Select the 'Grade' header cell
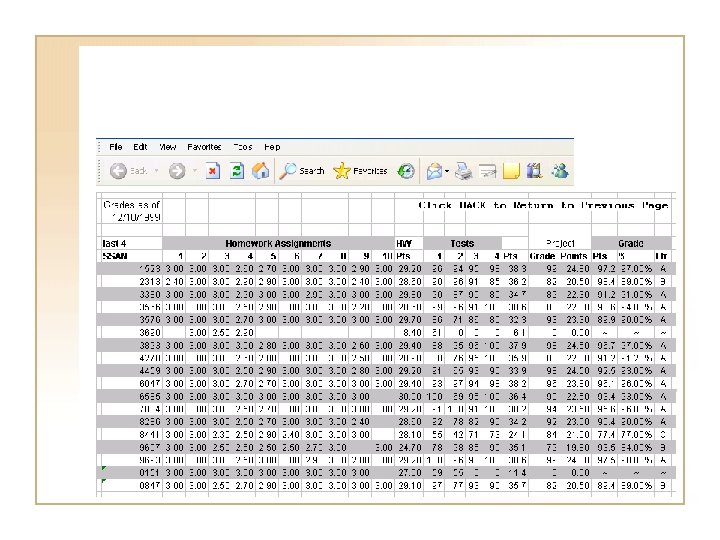The image size is (720, 540). (630, 243)
